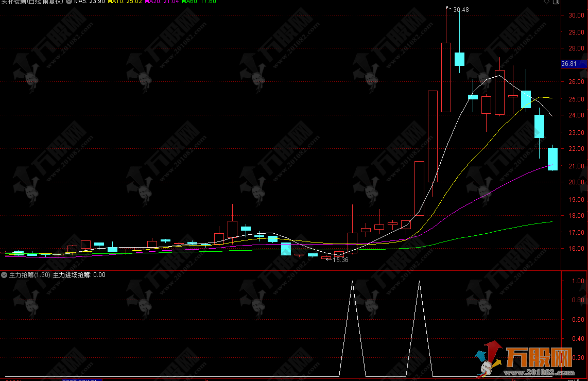The image size is (588, 381).
Task: Select the last cyan candle at the right end
Action: [553, 159]
